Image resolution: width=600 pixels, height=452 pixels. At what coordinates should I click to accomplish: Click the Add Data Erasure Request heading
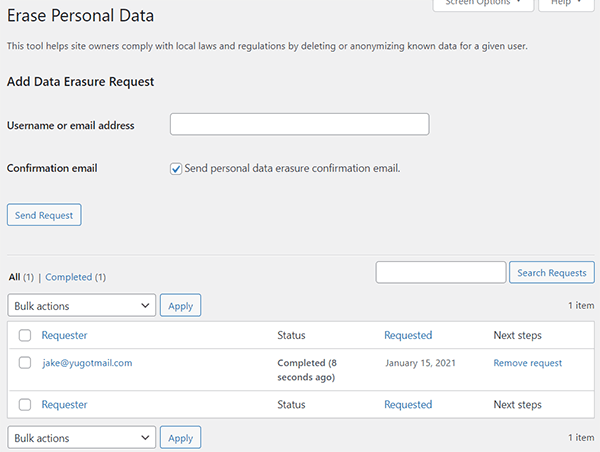point(80,82)
